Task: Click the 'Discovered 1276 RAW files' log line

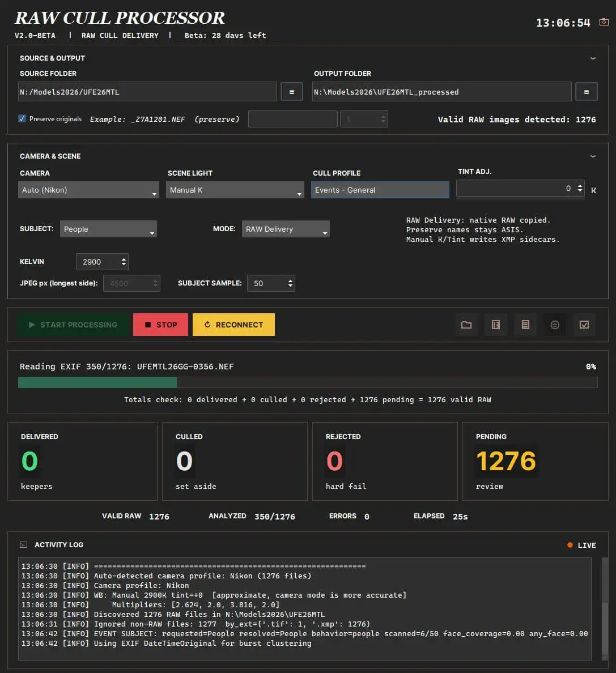Action: pyautogui.click(x=173, y=615)
